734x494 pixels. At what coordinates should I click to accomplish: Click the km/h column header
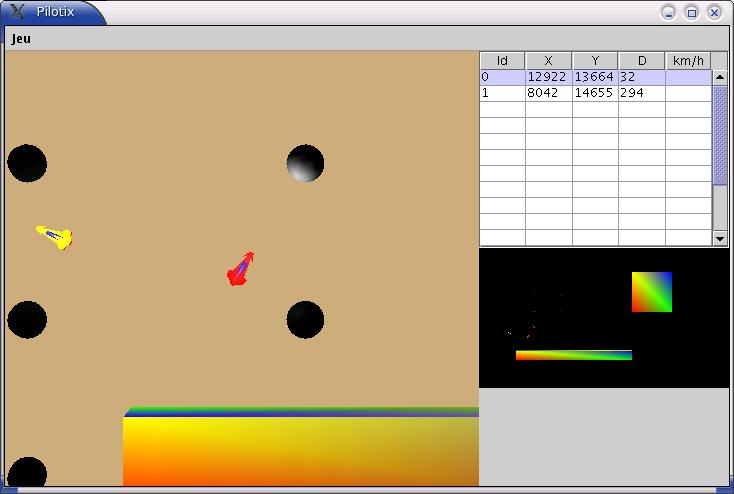(688, 61)
